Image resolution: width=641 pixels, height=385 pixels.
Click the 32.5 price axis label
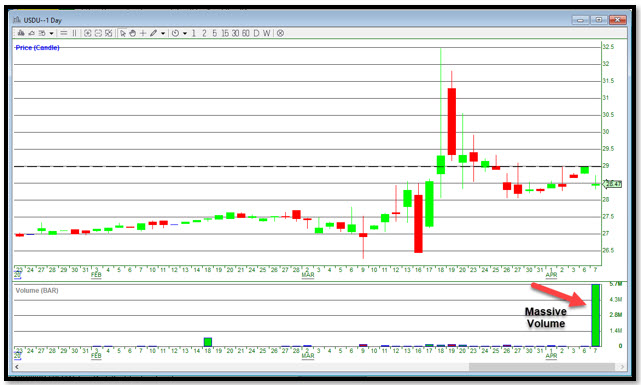click(608, 47)
